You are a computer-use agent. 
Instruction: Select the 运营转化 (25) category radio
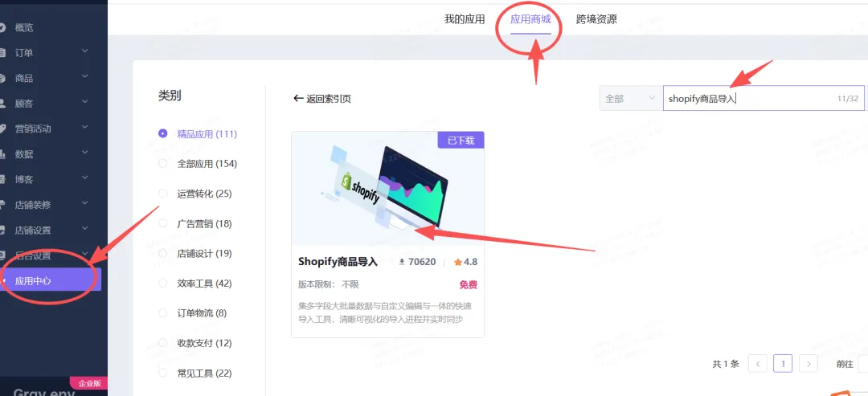pos(162,194)
